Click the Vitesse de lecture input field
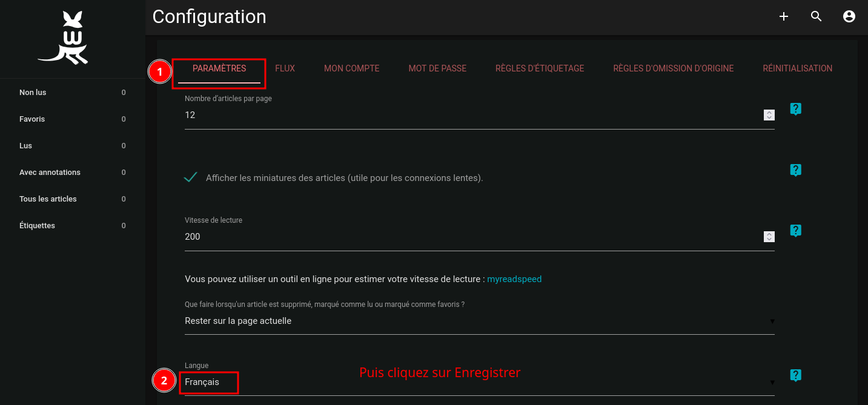This screenshot has height=405, width=868. click(472, 237)
